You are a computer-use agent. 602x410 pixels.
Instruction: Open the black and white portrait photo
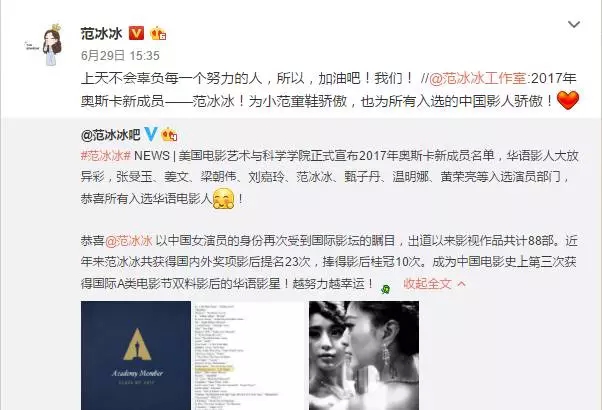[x=364, y=355]
